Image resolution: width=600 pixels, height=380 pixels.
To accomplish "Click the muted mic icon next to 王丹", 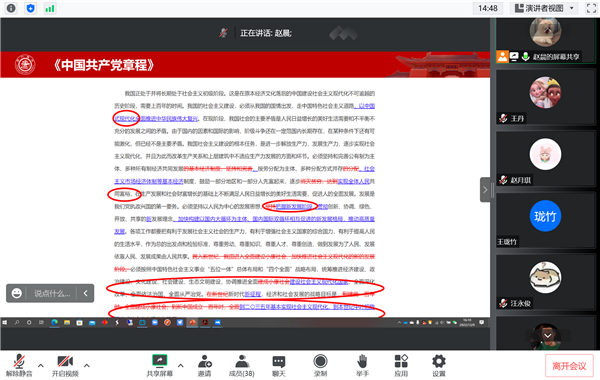I will tap(503, 118).
